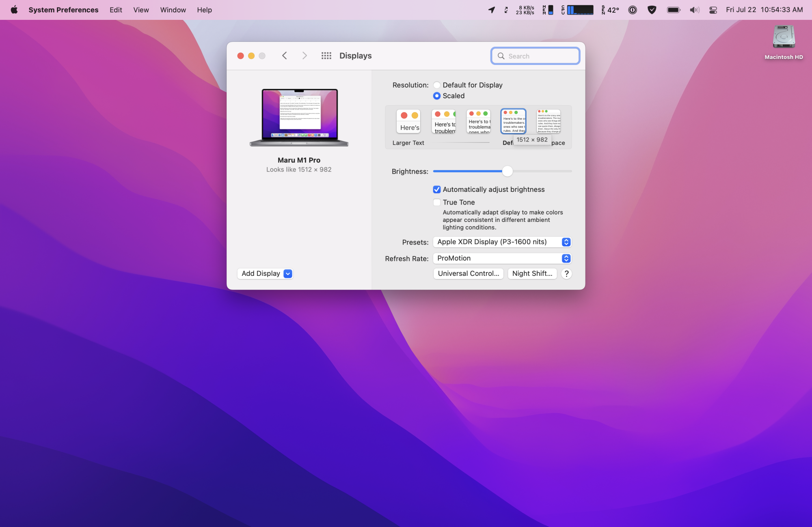Disable Automatically adjust brightness checkbox
The image size is (812, 527).
437,189
